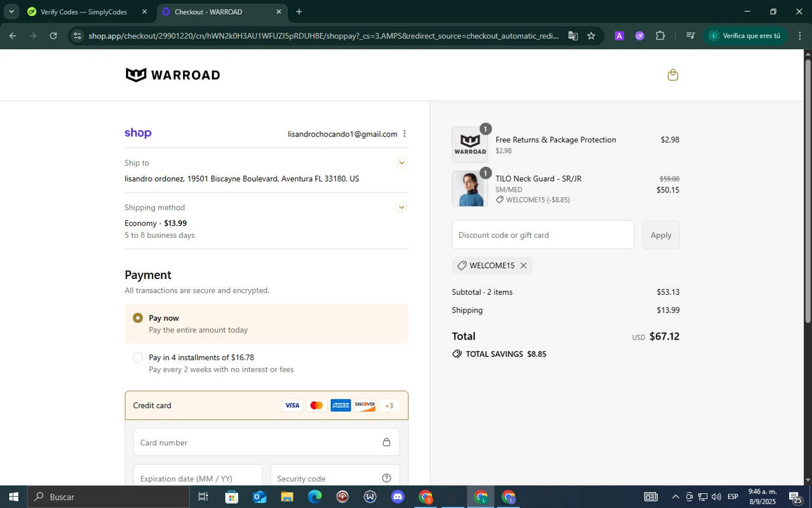The height and width of the screenshot is (508, 812).
Task: Click the Visa card icon
Action: click(292, 406)
